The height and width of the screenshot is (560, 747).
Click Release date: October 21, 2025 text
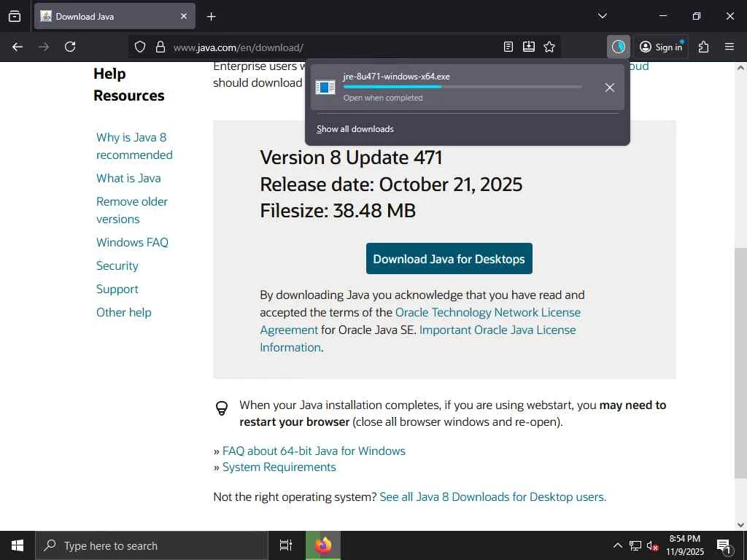[x=391, y=184]
